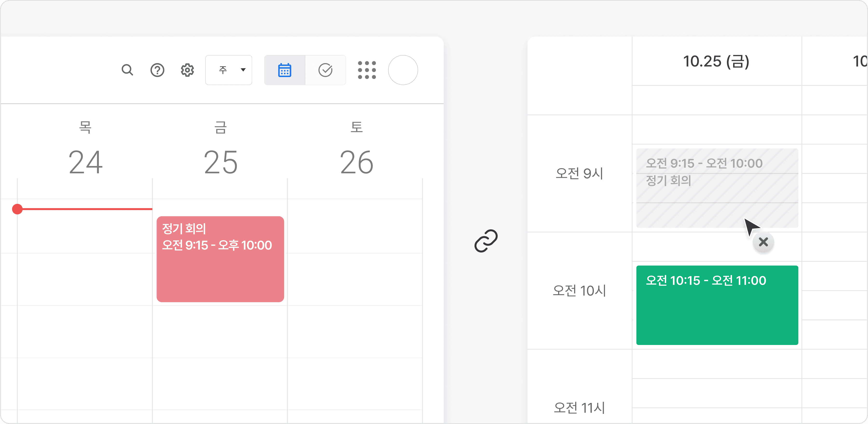Image resolution: width=868 pixels, height=424 pixels.
Task: Open the 주 view dropdown
Action: point(229,70)
